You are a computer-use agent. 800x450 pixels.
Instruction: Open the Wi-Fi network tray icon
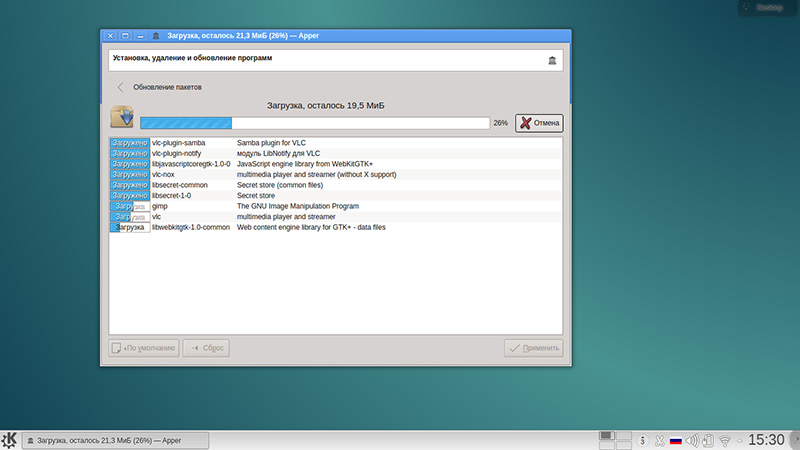pos(724,440)
